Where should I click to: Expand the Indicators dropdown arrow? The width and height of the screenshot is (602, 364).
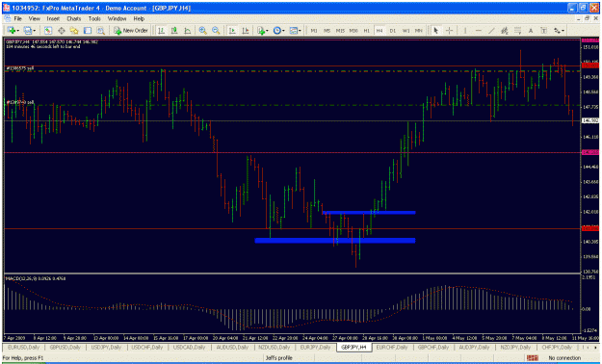[x=268, y=31]
